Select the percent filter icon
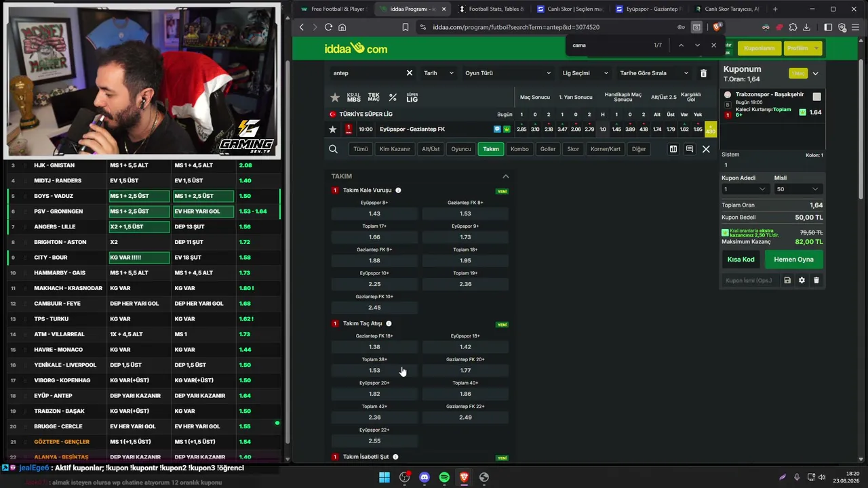868x488 pixels. 393,98
